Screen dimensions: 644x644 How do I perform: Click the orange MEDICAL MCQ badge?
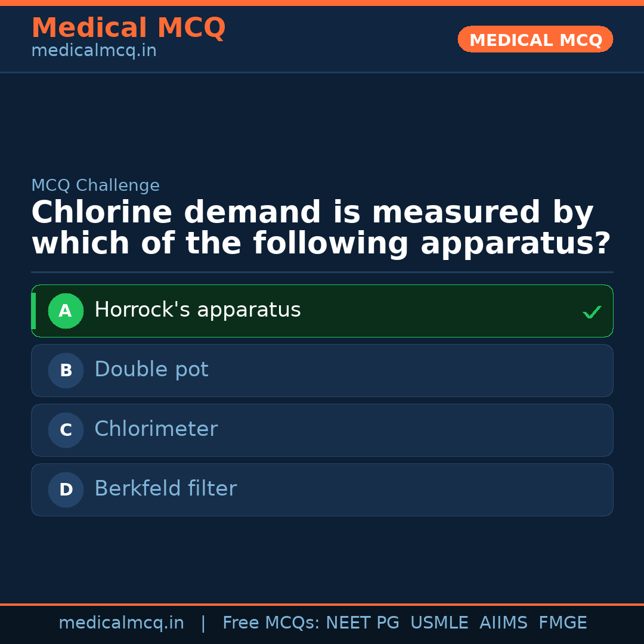pyautogui.click(x=535, y=40)
